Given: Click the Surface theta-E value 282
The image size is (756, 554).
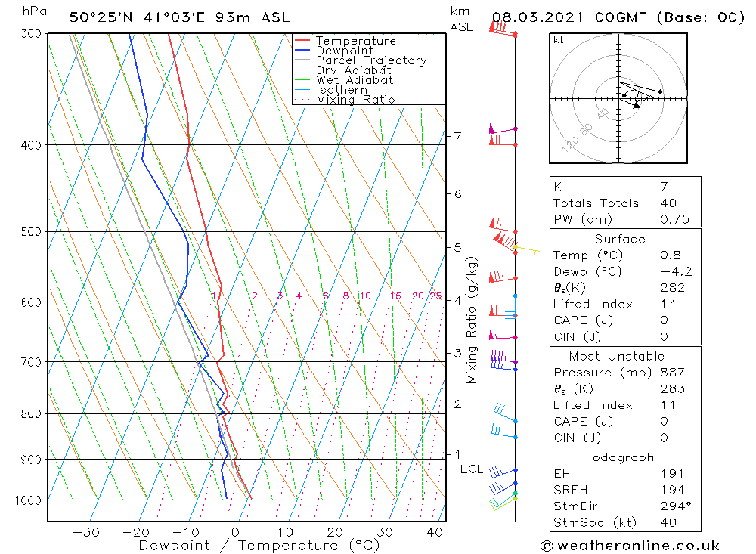Looking at the screenshot, I should click(673, 288).
